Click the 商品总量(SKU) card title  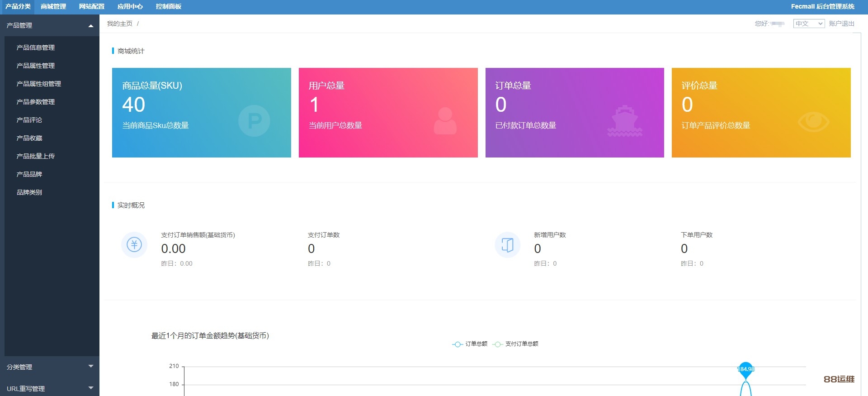coord(152,86)
